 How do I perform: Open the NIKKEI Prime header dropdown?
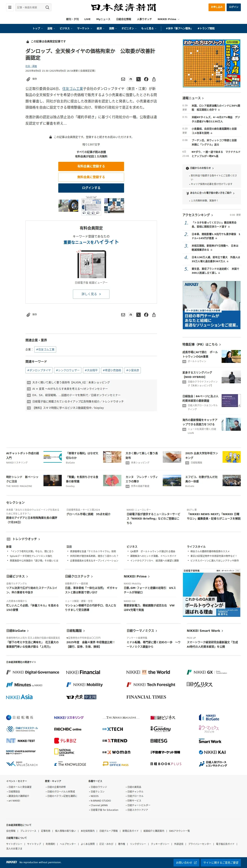tap(168, 19)
